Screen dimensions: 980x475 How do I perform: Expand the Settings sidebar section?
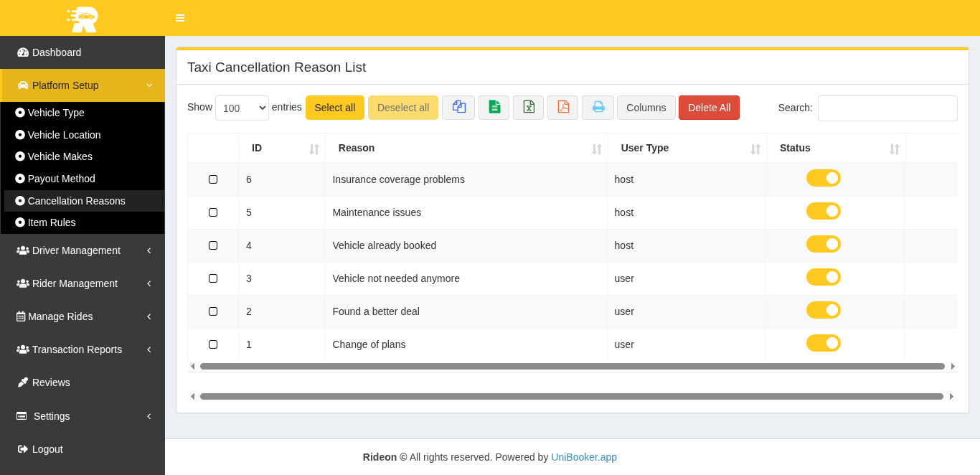[x=83, y=416]
